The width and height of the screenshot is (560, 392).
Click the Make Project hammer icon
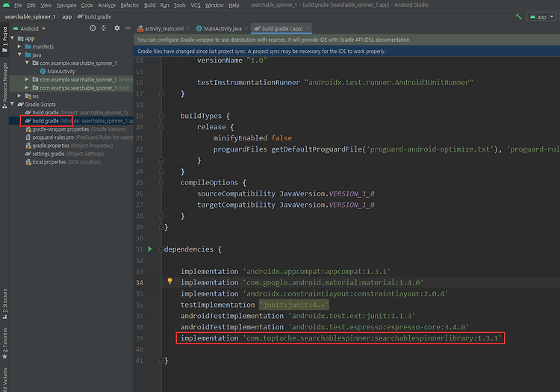(x=519, y=16)
